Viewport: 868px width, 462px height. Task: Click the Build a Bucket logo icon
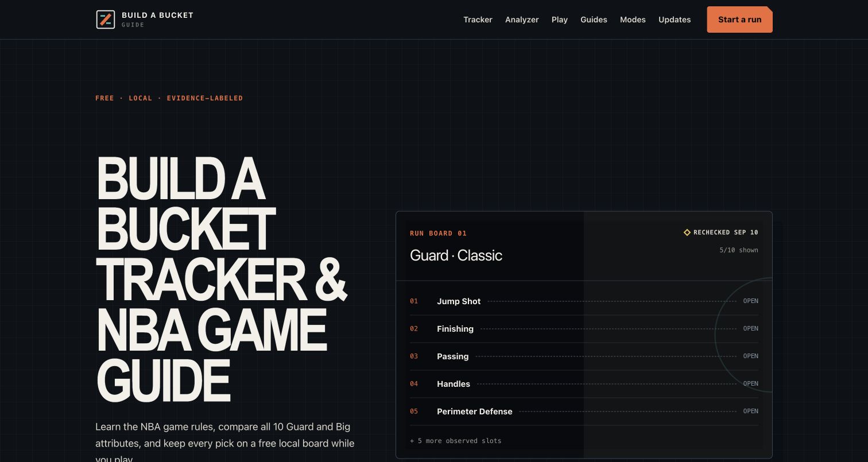(x=106, y=20)
